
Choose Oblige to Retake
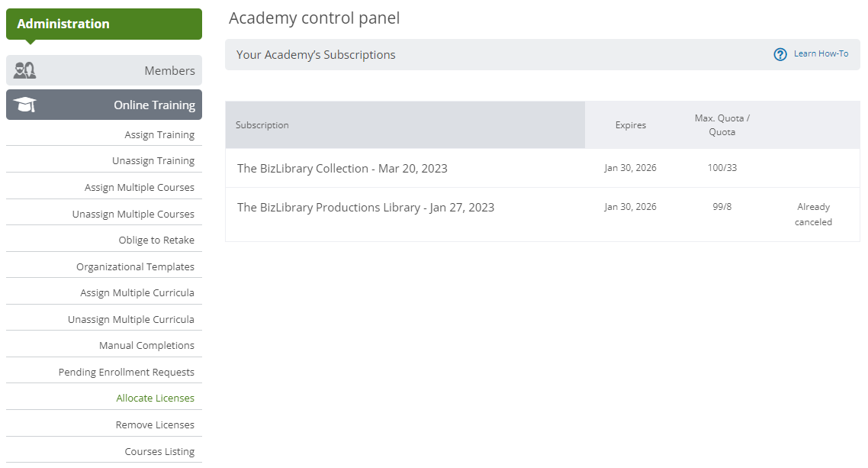[x=156, y=240]
